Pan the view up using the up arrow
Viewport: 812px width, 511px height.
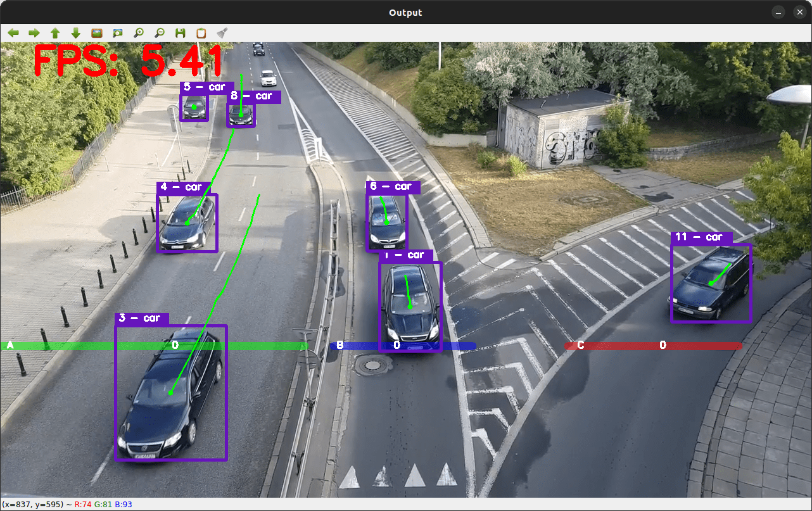point(55,33)
